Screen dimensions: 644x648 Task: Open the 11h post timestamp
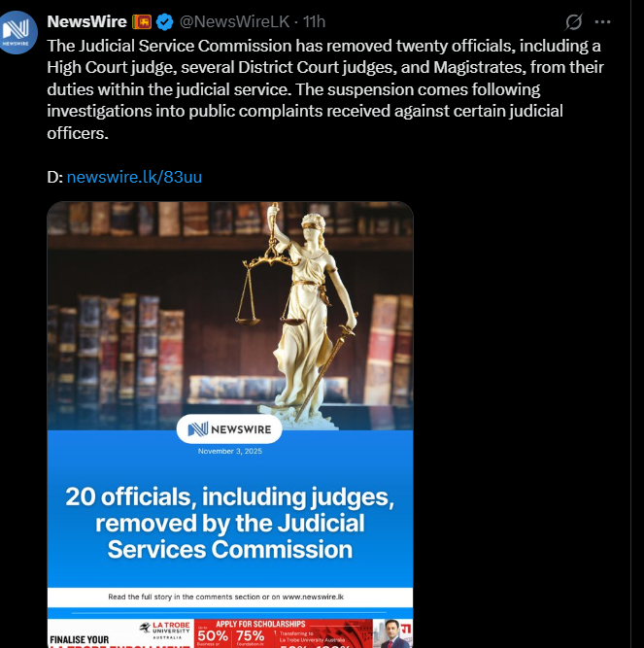(x=314, y=22)
